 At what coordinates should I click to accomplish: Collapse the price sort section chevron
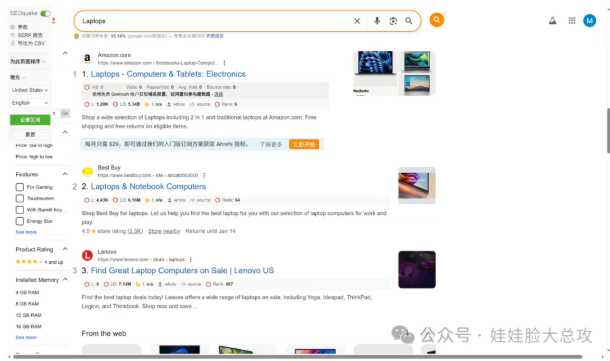(x=65, y=132)
